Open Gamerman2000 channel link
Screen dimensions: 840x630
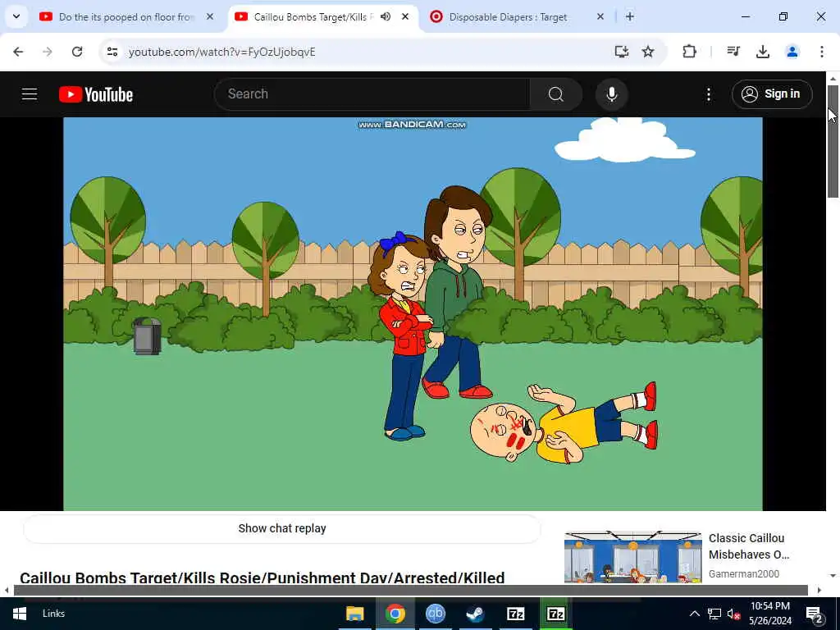point(743,573)
